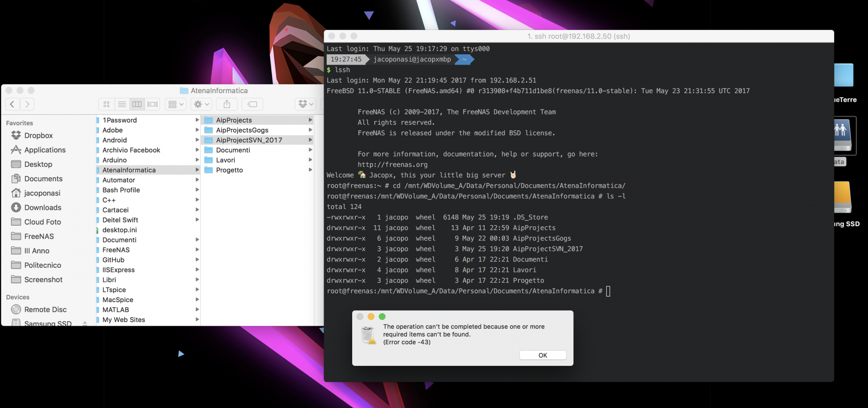Select the Documenti folder in second column
Screen dimensions: 868x408
click(258, 150)
